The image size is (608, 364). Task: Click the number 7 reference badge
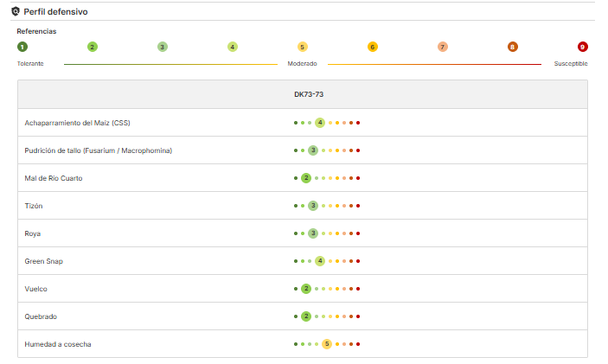point(443,47)
